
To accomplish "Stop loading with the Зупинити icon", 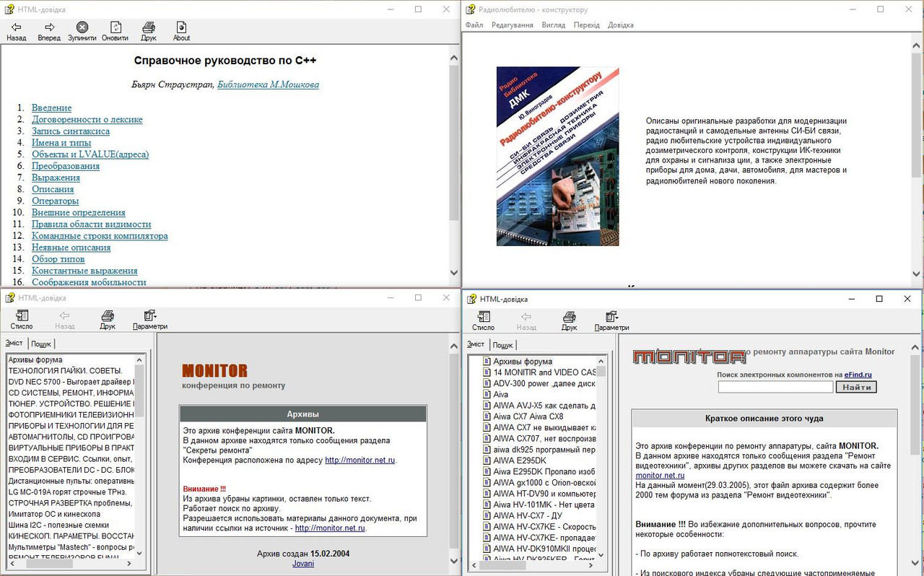I will [x=82, y=31].
